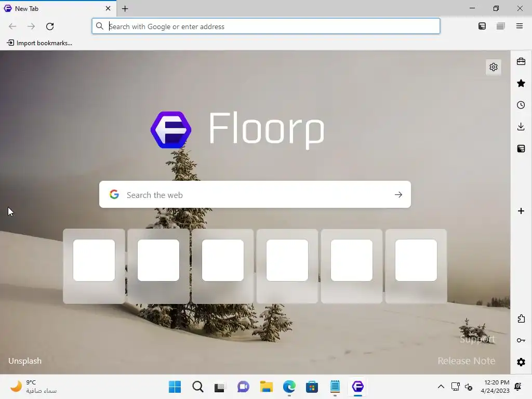Image resolution: width=532 pixels, height=399 pixels.
Task: Open History clock in sidebar
Action: pos(521,105)
